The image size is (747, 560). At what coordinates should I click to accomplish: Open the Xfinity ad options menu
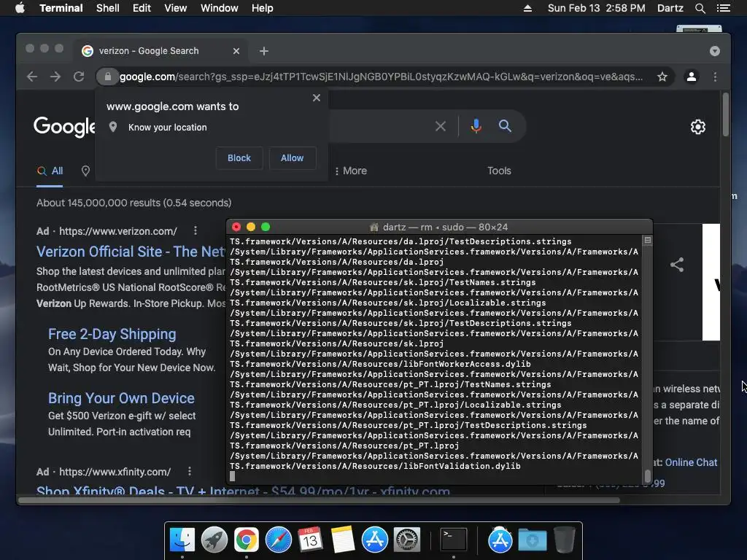pos(190,472)
